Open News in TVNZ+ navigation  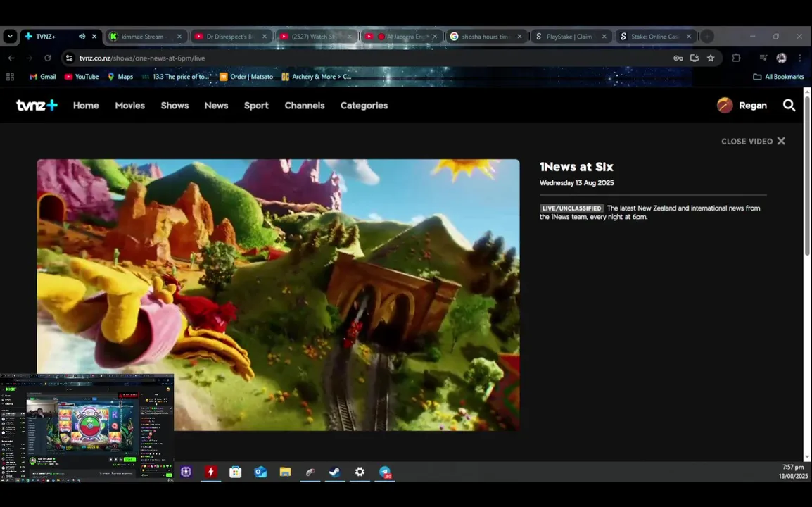point(216,105)
